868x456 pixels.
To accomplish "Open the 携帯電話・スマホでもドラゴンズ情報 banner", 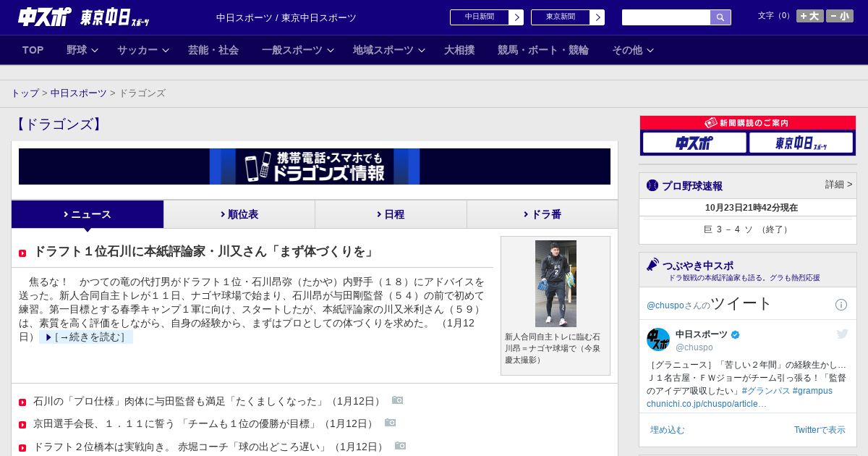I will coord(315,166).
